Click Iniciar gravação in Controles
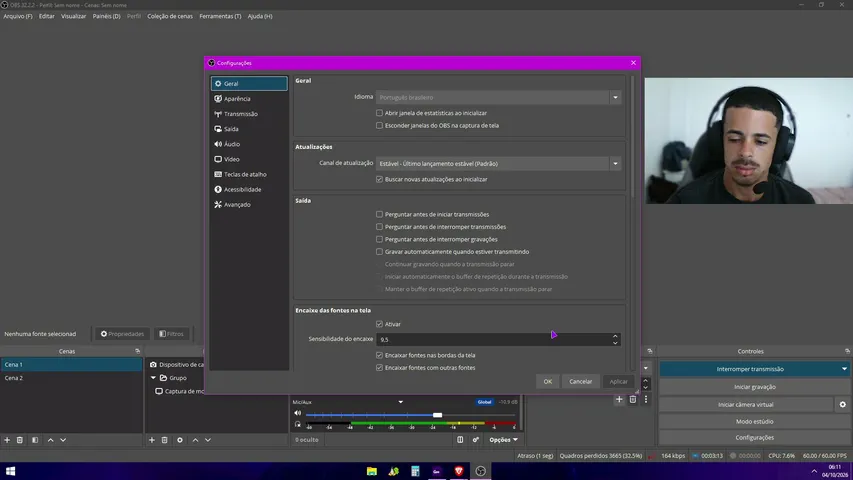 (x=755, y=387)
